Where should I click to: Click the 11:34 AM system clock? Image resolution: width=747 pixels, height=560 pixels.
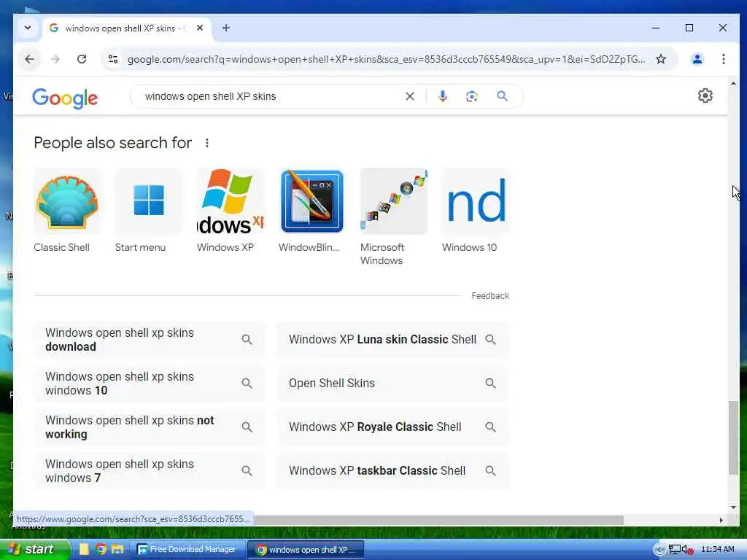(718, 550)
